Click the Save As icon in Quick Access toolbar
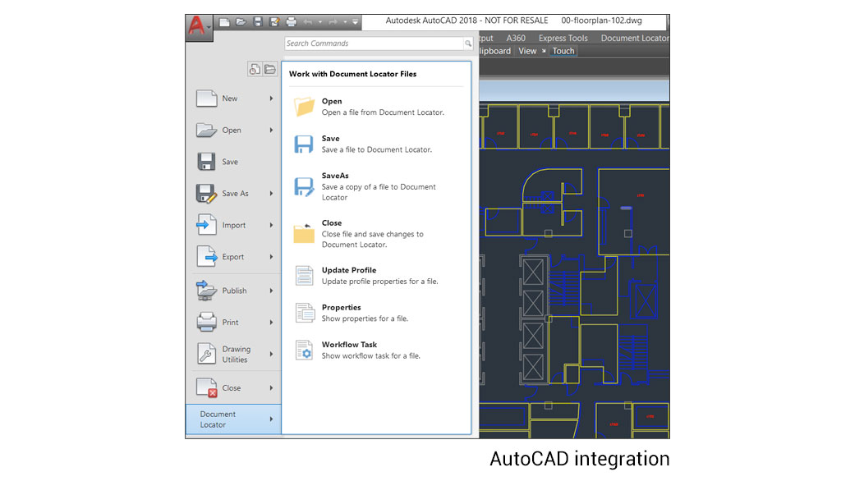The width and height of the screenshot is (841, 504). tap(274, 22)
